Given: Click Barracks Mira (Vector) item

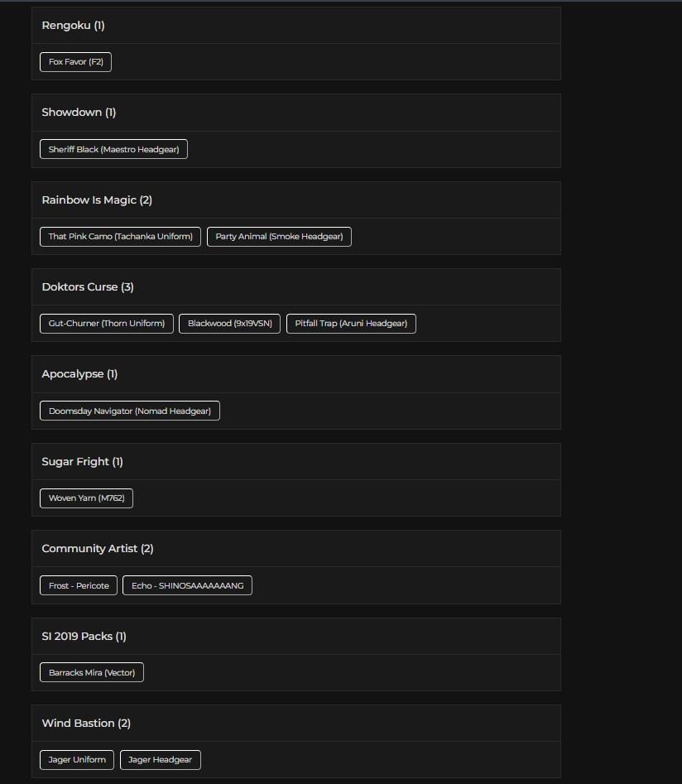Looking at the screenshot, I should tap(92, 673).
